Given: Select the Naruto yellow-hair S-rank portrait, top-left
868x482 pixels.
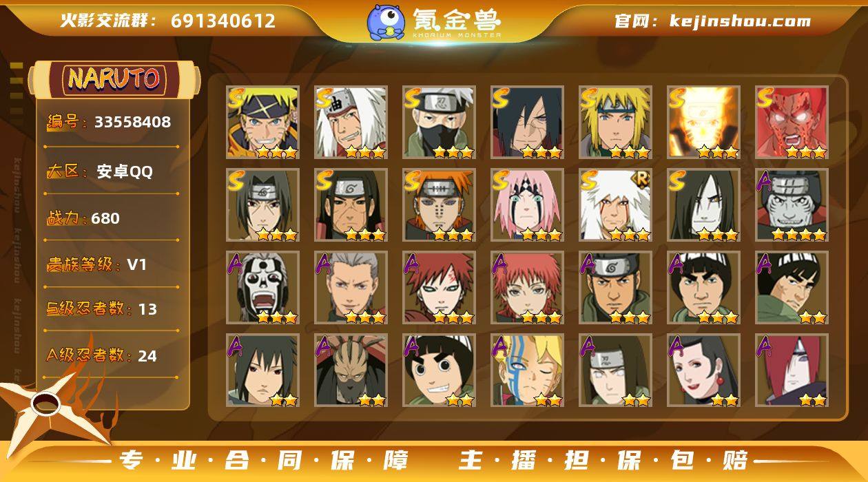Looking at the screenshot, I should pyautogui.click(x=262, y=123).
